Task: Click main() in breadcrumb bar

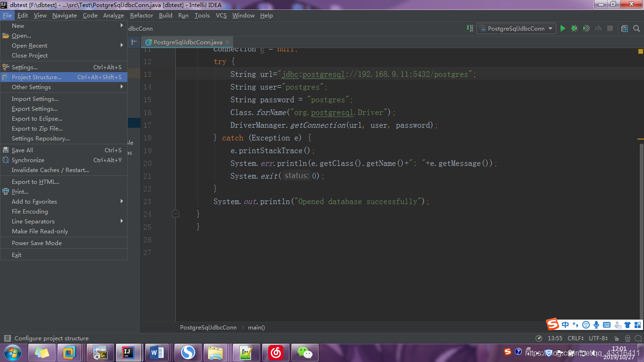Action: point(256,327)
